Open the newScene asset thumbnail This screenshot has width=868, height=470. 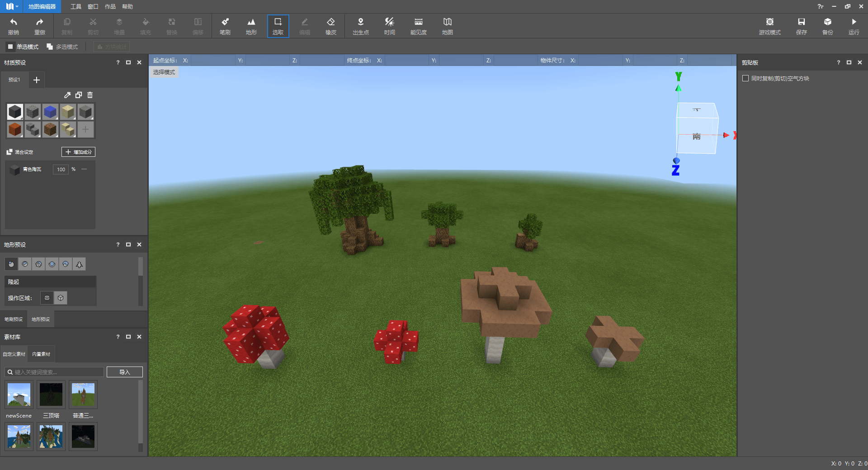click(x=19, y=395)
